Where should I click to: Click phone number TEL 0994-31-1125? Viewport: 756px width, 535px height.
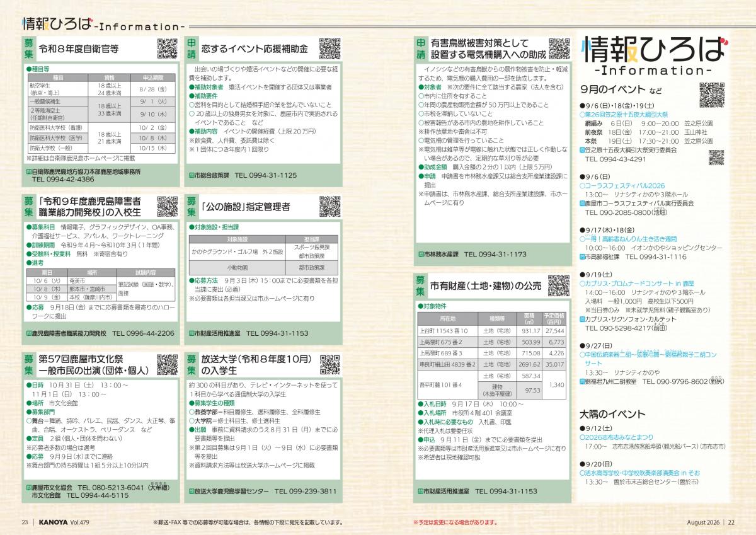[x=265, y=175]
